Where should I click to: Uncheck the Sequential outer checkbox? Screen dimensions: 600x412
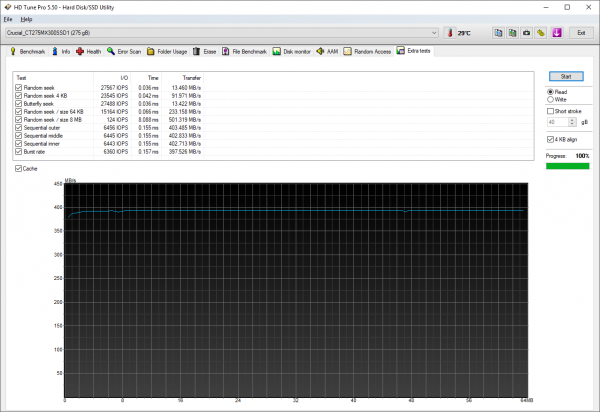18,128
